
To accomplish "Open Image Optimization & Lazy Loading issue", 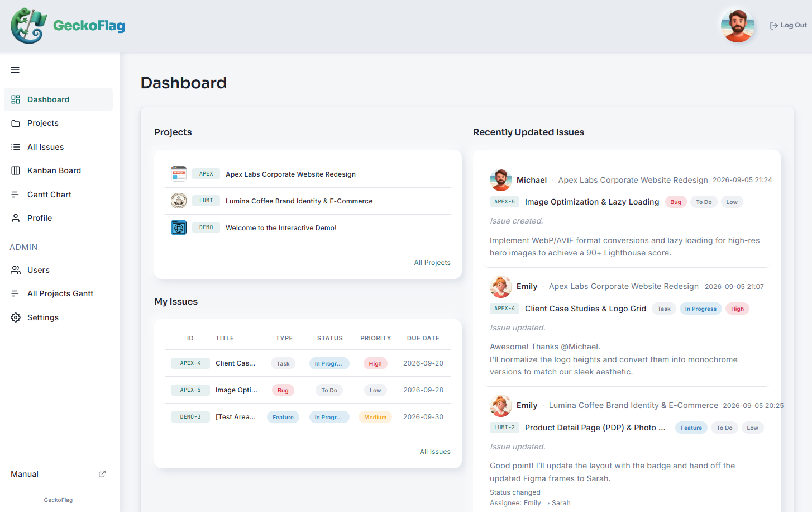I will pos(592,202).
